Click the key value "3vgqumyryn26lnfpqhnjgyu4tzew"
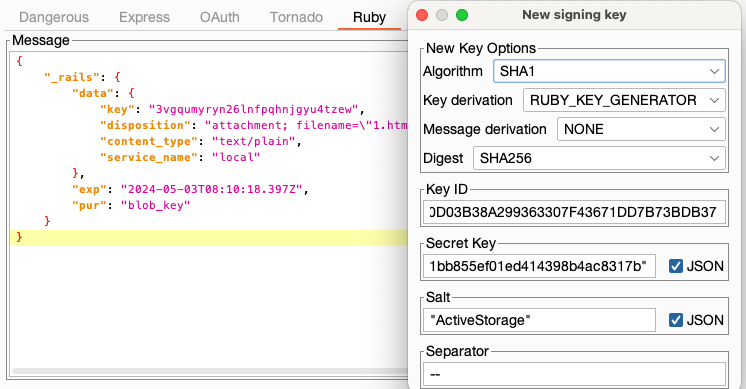746x389 pixels. pos(253,109)
